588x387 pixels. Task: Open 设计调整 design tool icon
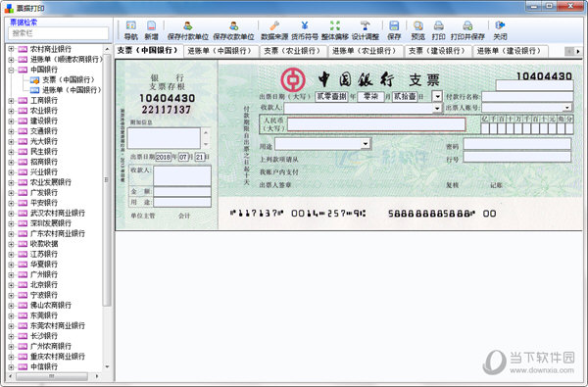tap(365, 25)
